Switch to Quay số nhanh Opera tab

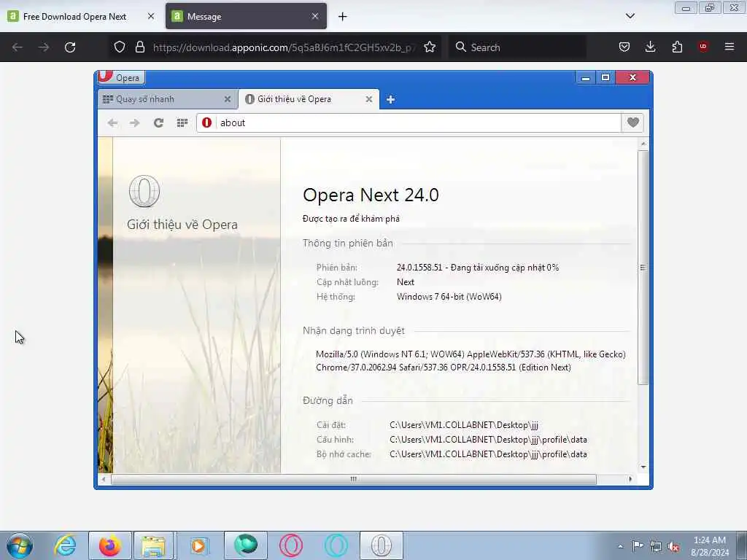point(167,99)
